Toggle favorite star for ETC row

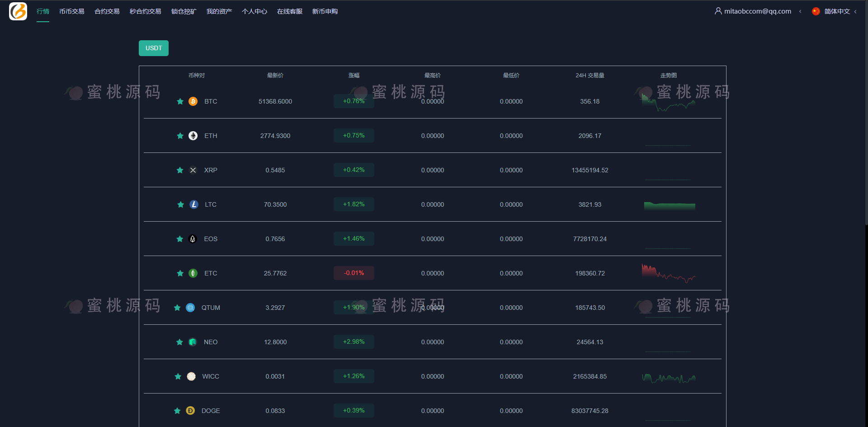(180, 273)
